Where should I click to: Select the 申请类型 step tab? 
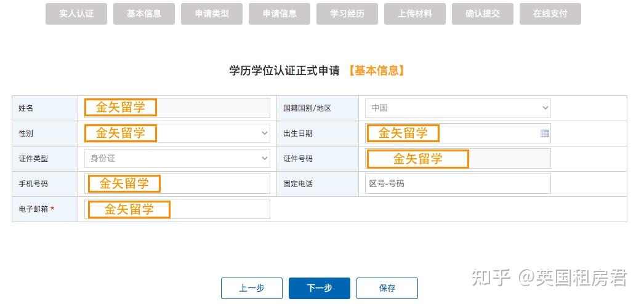coord(212,14)
